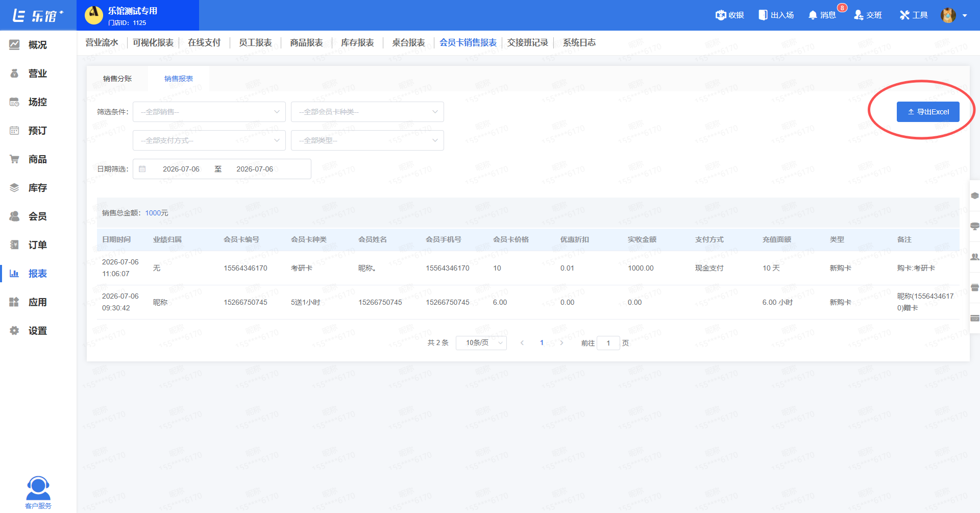Open the 场控 sidebar icon
The height and width of the screenshot is (513, 980).
14,102
